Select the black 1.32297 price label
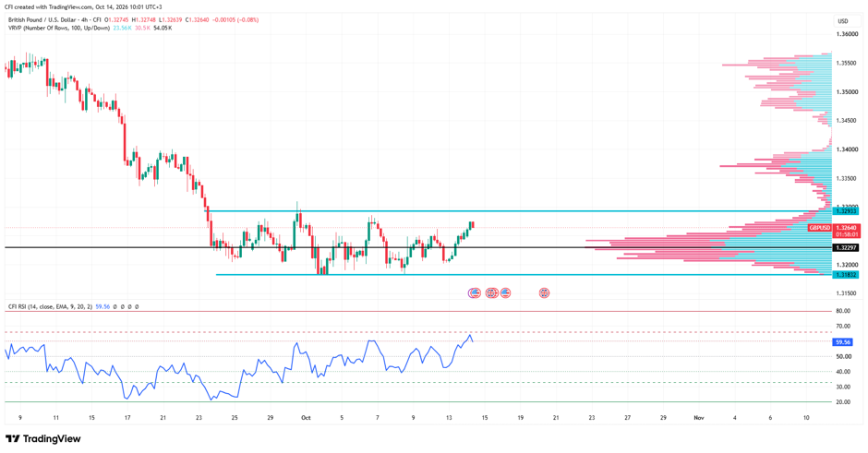Image resolution: width=868 pixels, height=453 pixels. point(846,248)
